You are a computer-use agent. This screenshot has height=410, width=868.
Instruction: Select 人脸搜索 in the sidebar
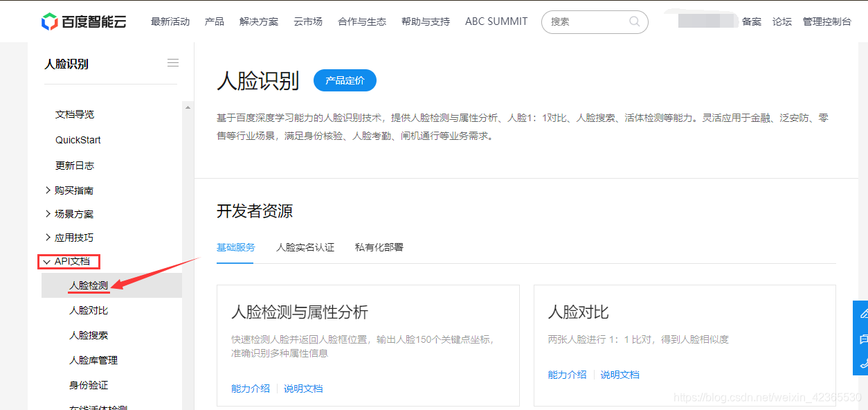(x=88, y=335)
